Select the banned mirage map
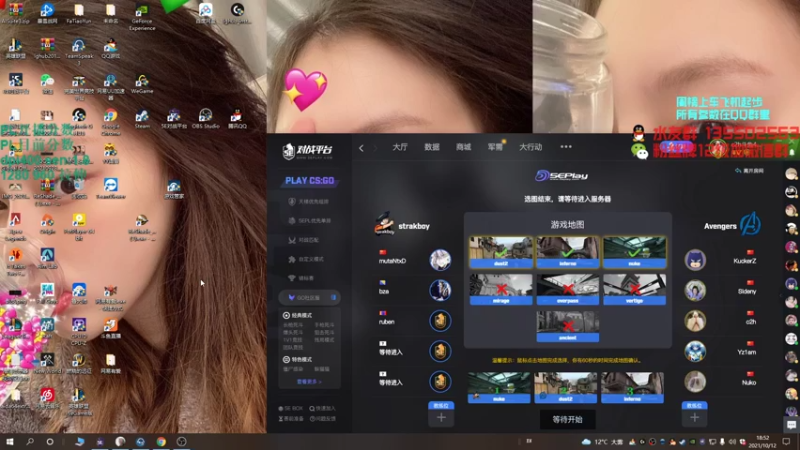The width and height of the screenshot is (800, 450). [x=501, y=289]
